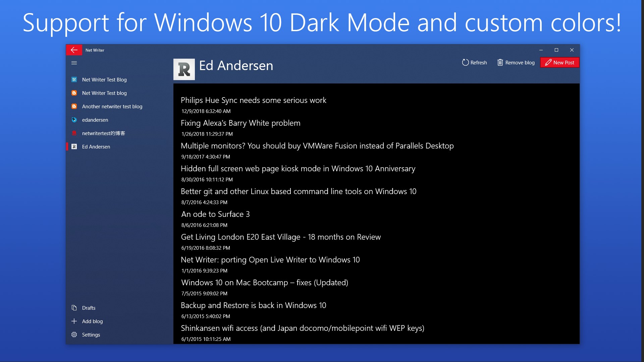Click the plus icon to add blog
This screenshot has height=362, width=644.
click(74, 321)
